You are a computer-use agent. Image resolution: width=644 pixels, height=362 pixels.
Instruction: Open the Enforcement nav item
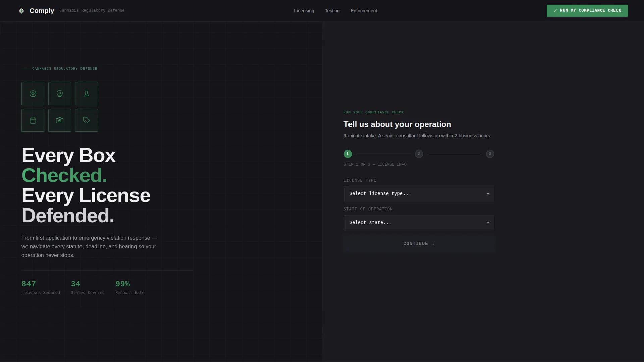click(364, 11)
